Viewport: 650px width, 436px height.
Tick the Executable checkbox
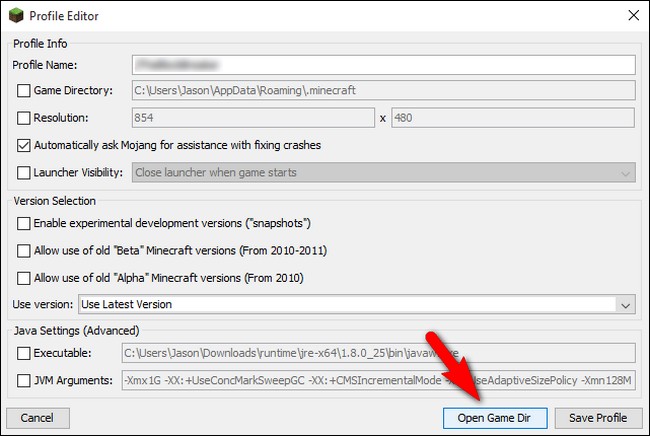pos(24,353)
